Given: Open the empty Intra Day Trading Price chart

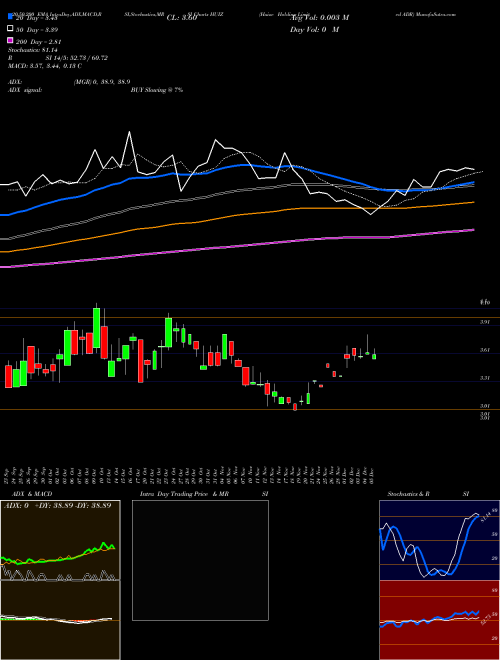Looking at the screenshot, I should click(200, 560).
